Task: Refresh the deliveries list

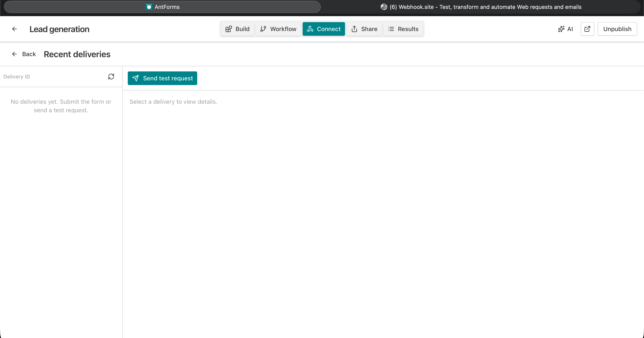Action: pos(111,76)
